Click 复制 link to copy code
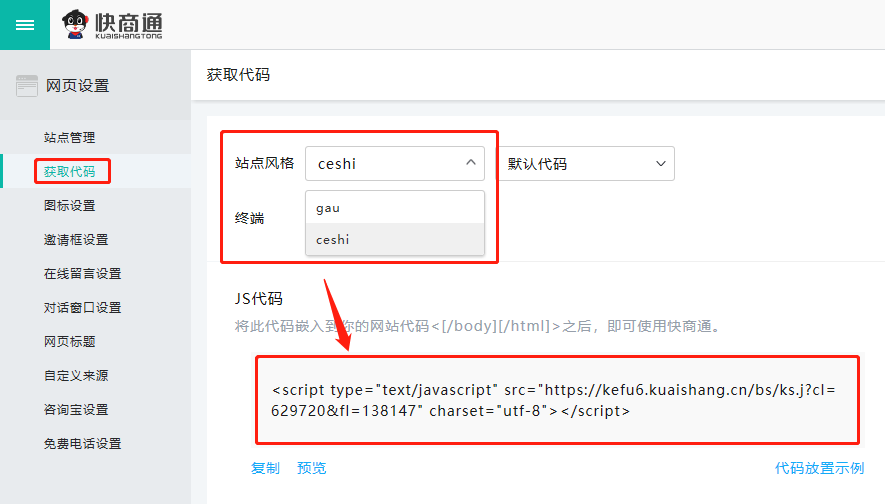 click(265, 468)
